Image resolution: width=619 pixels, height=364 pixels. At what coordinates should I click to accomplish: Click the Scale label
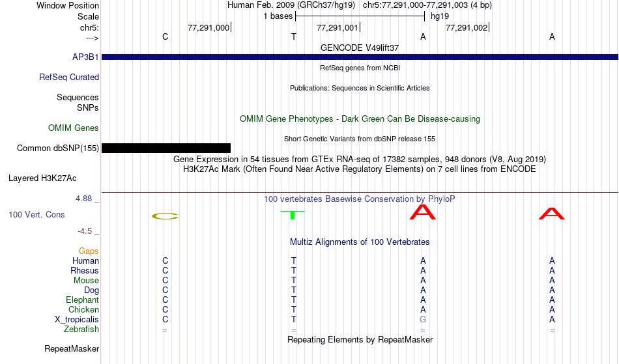[x=88, y=16]
